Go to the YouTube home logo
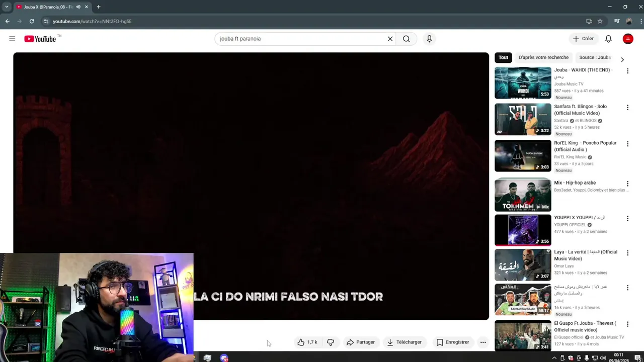This screenshot has width=644, height=362. tap(40, 39)
